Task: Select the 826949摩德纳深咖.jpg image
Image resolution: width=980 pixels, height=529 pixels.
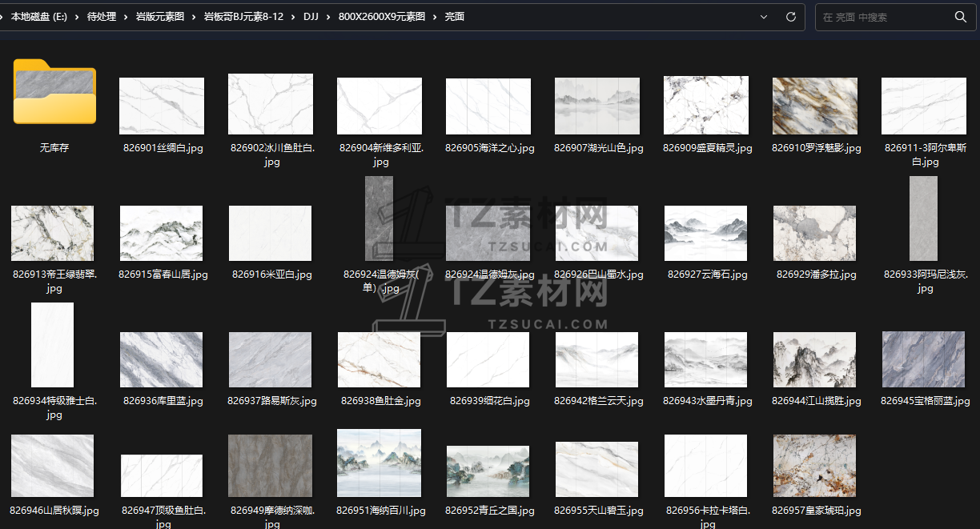Action: pyautogui.click(x=270, y=466)
